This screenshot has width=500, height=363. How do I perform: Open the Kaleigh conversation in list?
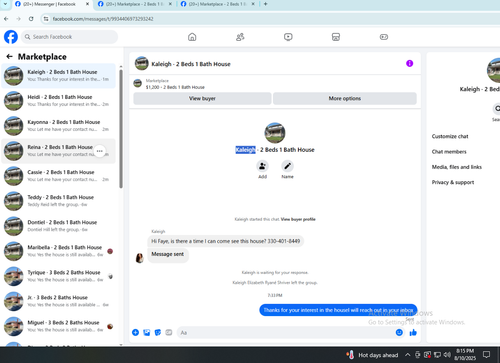click(x=59, y=76)
